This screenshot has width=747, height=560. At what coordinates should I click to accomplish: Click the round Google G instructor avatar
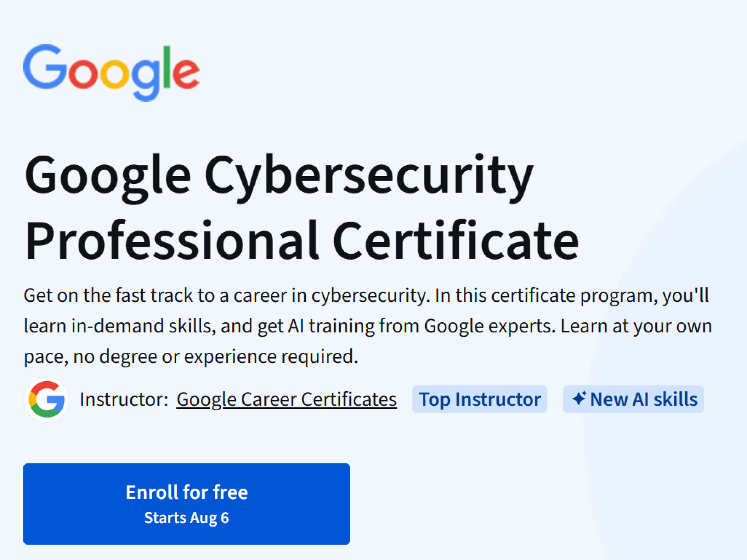point(46,399)
